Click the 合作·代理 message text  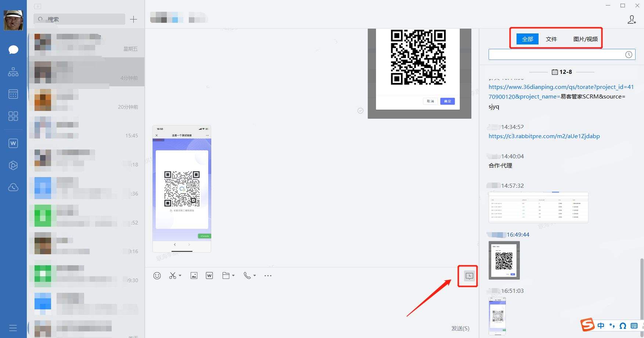(500, 166)
